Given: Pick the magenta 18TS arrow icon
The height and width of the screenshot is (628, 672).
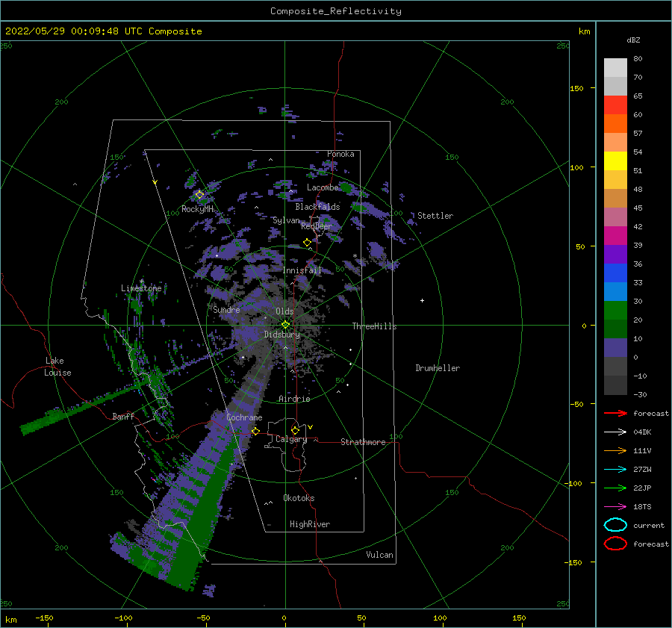Looking at the screenshot, I should pos(615,507).
